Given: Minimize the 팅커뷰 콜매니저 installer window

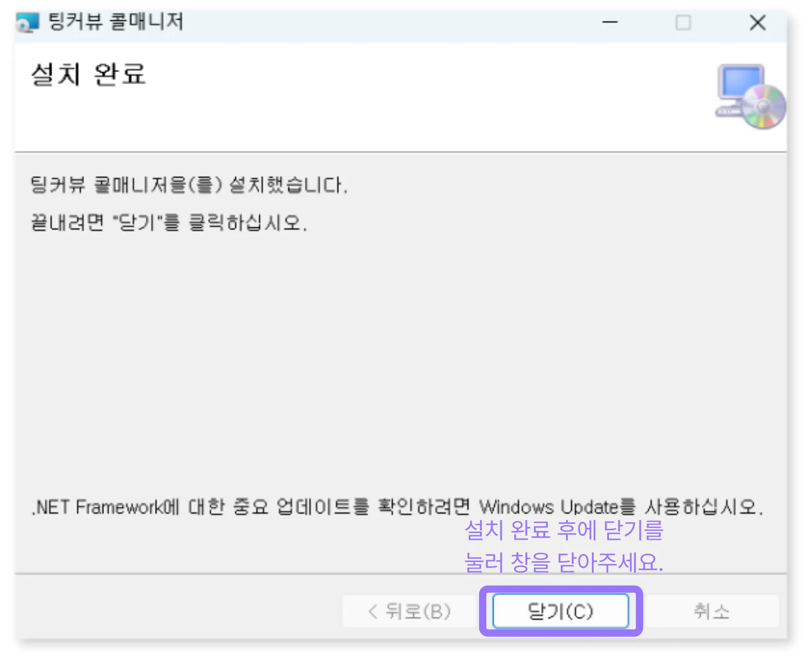Looking at the screenshot, I should point(610,22).
